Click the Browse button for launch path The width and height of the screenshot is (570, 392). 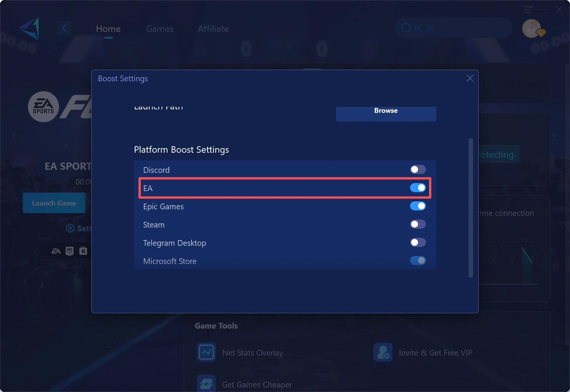(x=386, y=114)
